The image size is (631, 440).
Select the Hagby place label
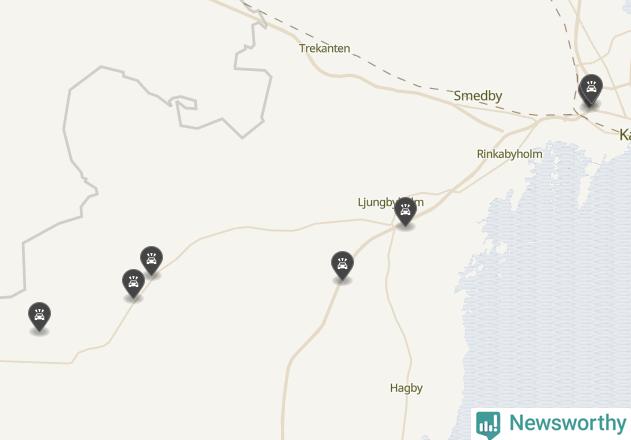pyautogui.click(x=406, y=388)
